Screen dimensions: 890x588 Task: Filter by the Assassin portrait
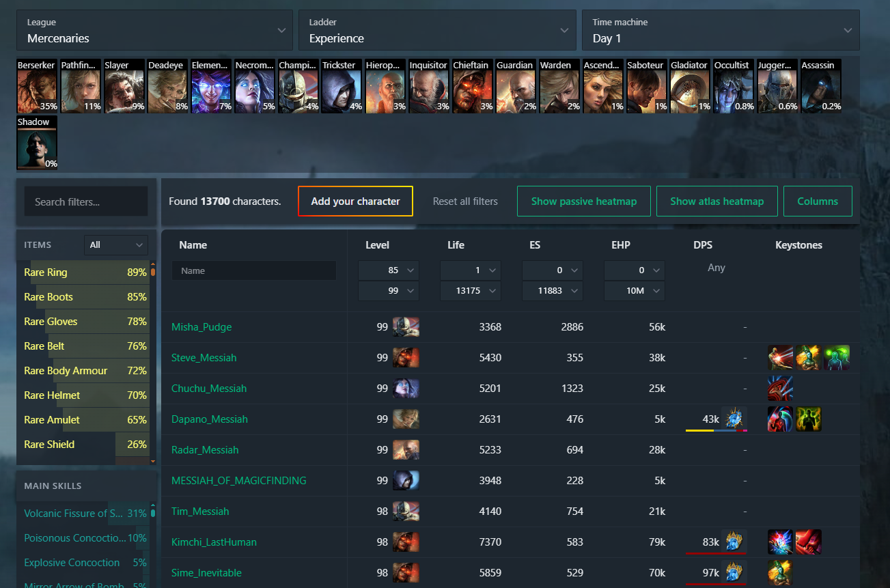tap(822, 86)
